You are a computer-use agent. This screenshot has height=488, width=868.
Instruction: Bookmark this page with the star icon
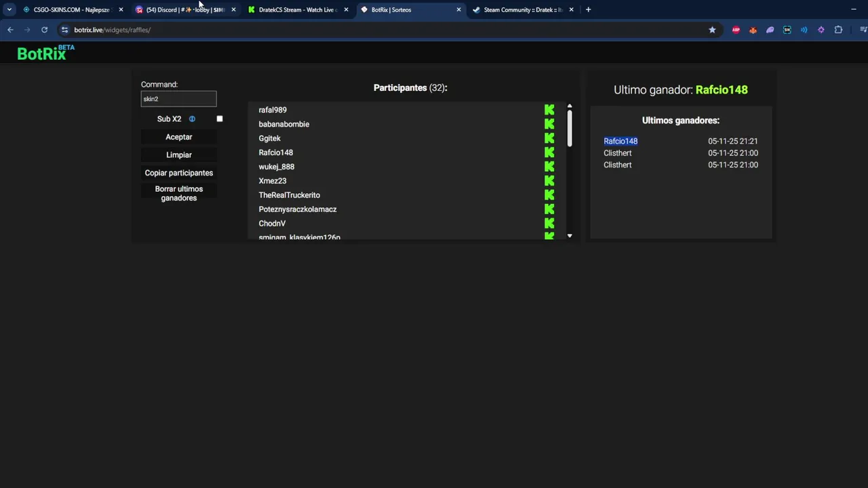(712, 30)
